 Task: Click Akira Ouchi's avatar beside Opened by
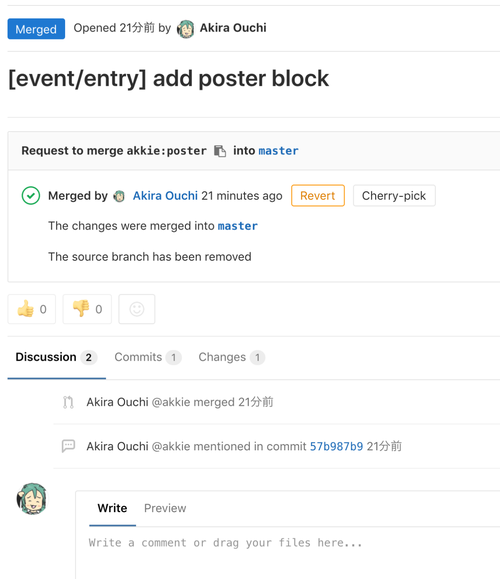tap(185, 29)
